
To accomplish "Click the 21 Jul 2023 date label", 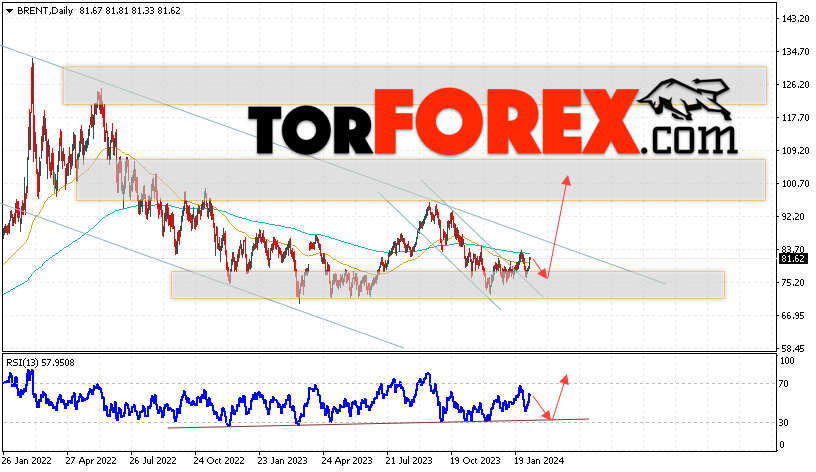I will (409, 461).
